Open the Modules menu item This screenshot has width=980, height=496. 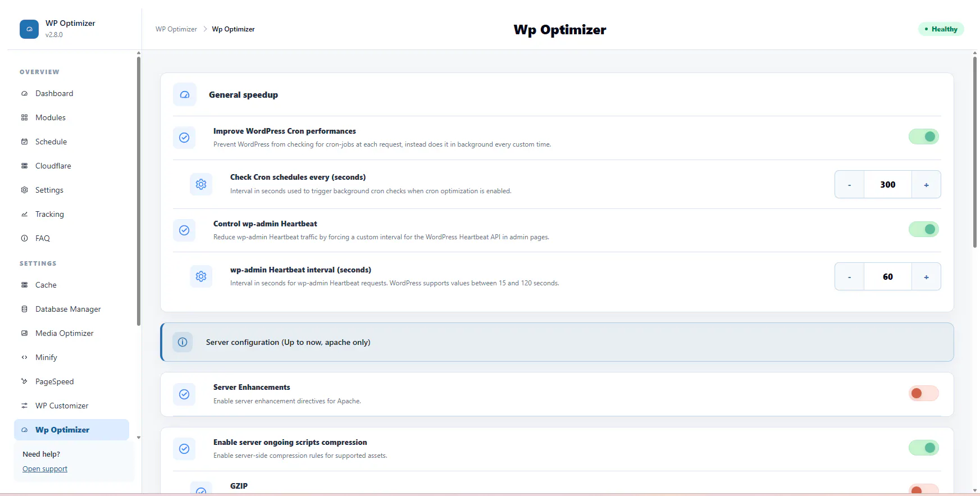click(x=71, y=118)
